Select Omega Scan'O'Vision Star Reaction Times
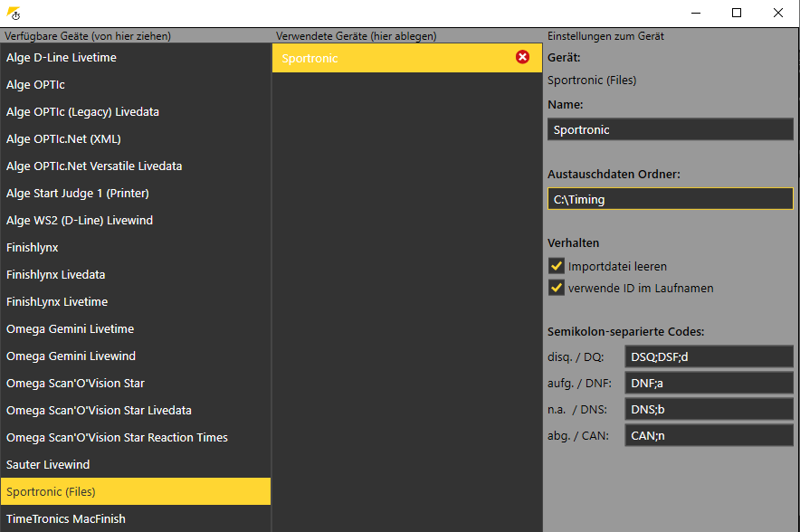800x532 pixels. point(136,437)
